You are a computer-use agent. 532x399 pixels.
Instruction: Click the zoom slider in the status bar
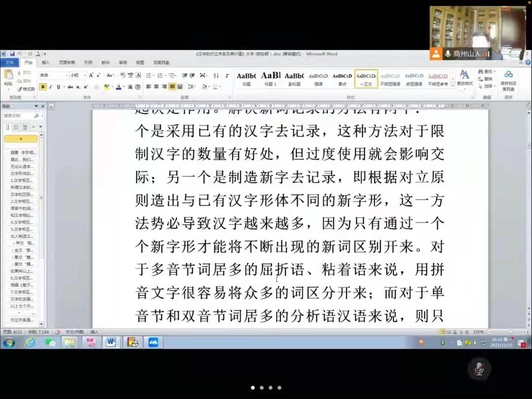(x=510, y=332)
